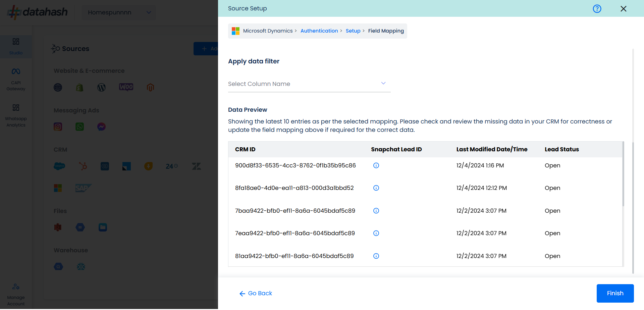Open Manage Account in the sidebar
Image resolution: width=644 pixels, height=310 pixels.
[x=16, y=295]
